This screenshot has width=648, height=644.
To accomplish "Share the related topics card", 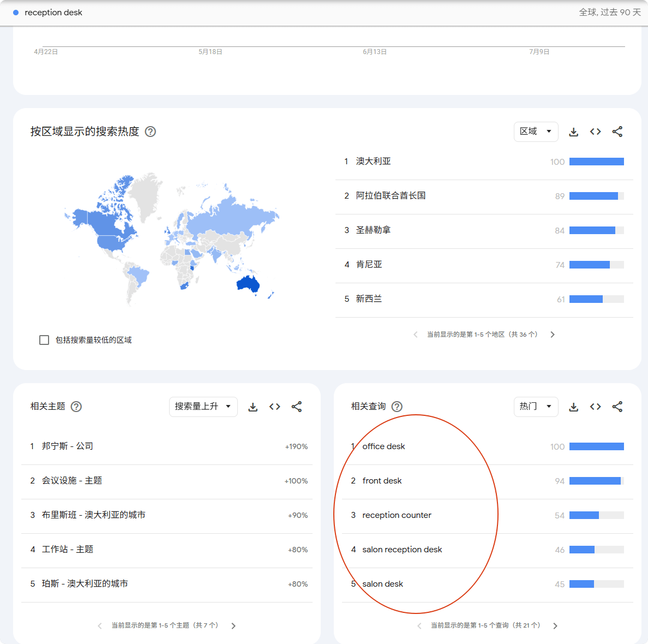I will (296, 407).
